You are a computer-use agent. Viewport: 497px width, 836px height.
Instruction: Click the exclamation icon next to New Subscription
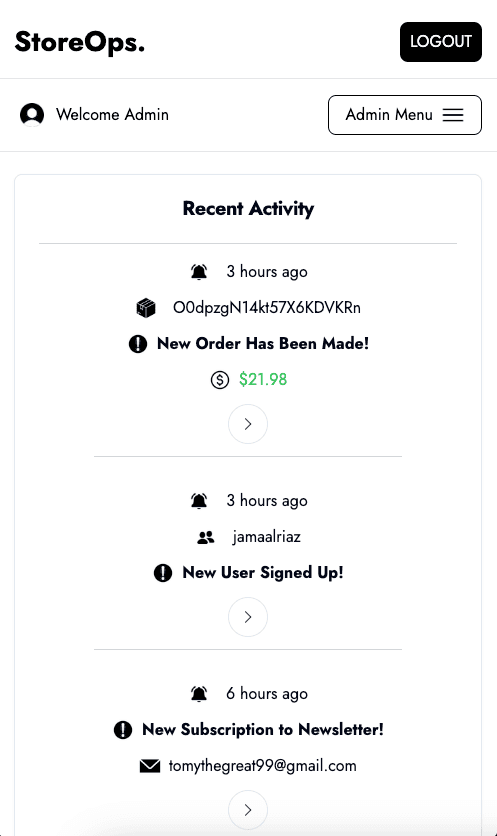click(123, 730)
